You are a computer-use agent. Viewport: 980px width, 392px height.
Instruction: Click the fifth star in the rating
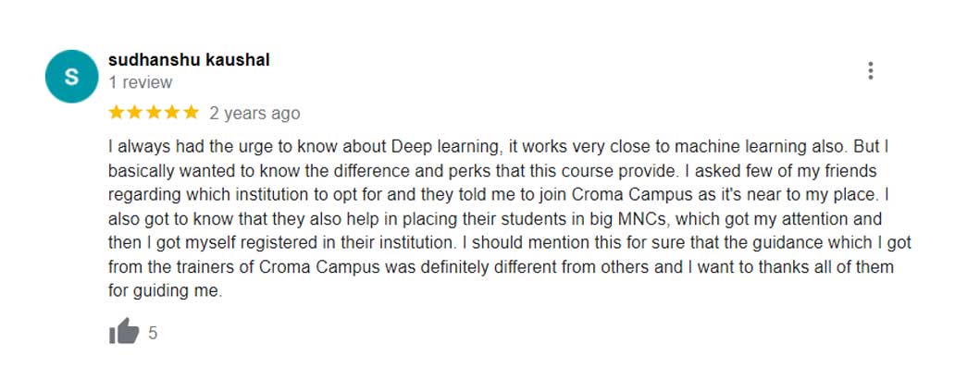coord(191,113)
